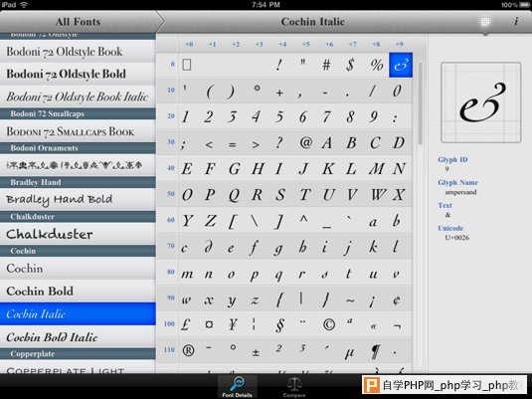Switch to the Font Details tab
The width and height of the screenshot is (532, 399).
pos(237,386)
